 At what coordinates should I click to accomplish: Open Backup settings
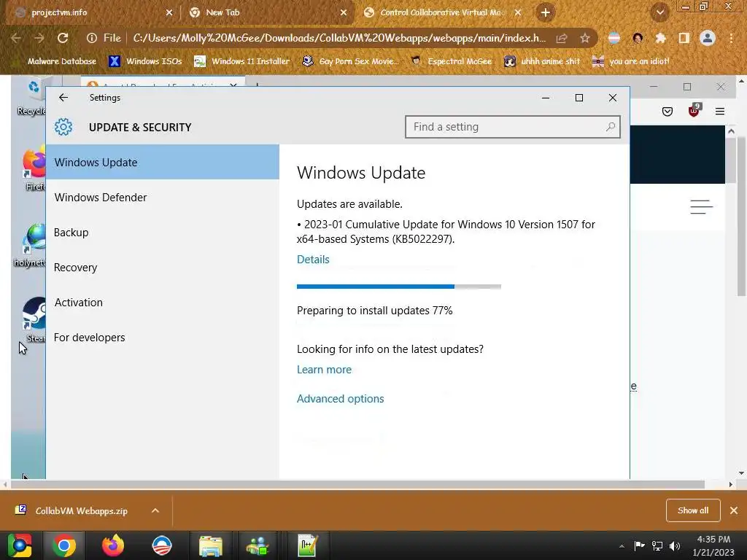point(163,233)
